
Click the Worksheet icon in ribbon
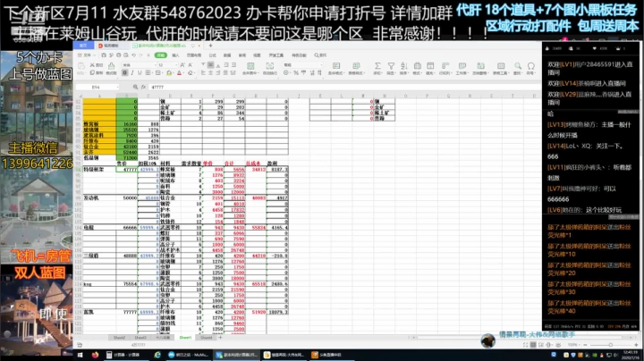(x=462, y=66)
